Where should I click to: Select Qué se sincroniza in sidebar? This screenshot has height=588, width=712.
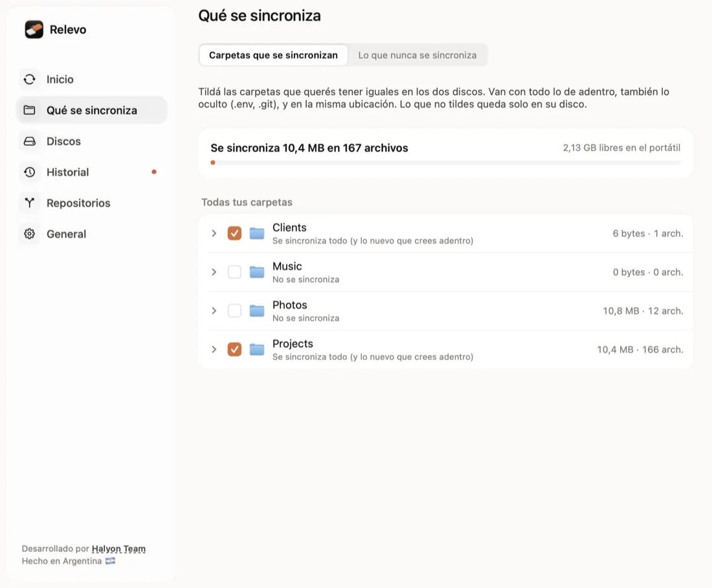click(x=91, y=111)
